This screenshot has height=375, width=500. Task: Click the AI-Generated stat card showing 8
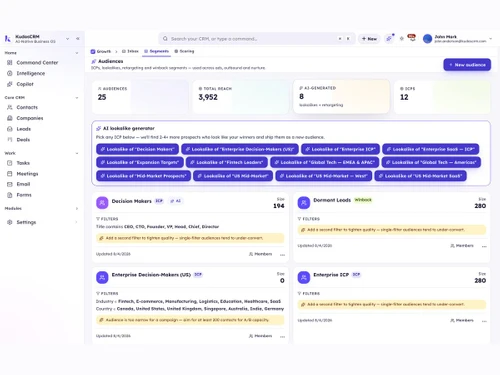click(341, 96)
